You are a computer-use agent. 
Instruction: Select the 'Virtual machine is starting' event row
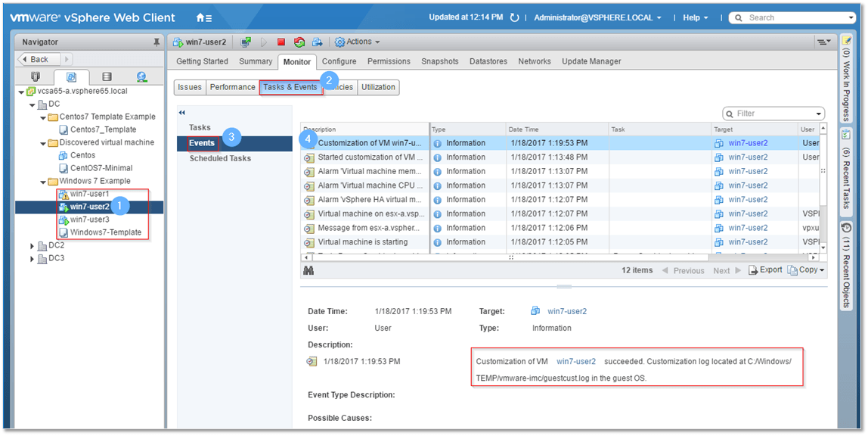[x=559, y=242]
